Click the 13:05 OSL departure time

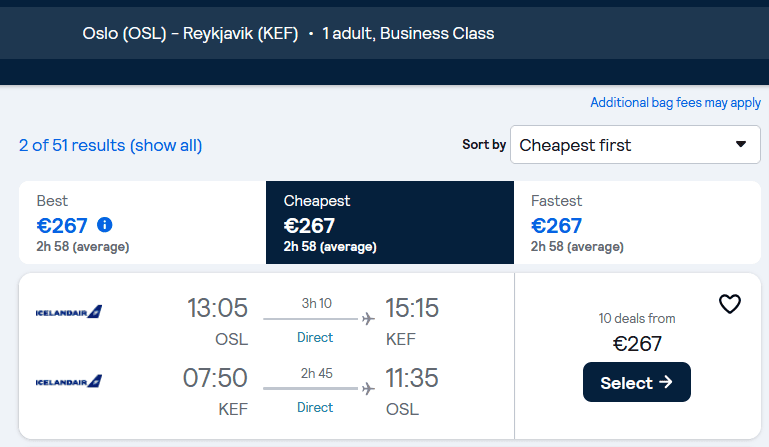tap(215, 308)
